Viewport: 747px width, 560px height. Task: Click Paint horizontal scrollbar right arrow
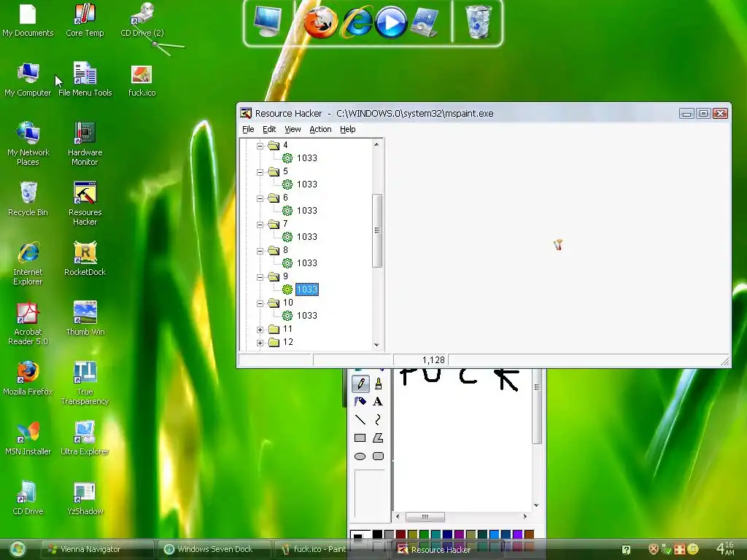(525, 516)
